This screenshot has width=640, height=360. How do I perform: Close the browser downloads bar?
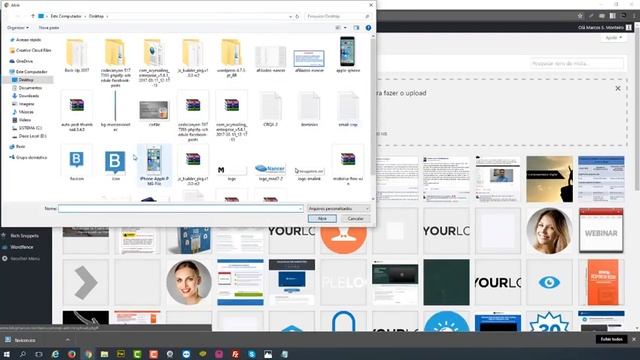pyautogui.click(x=634, y=340)
